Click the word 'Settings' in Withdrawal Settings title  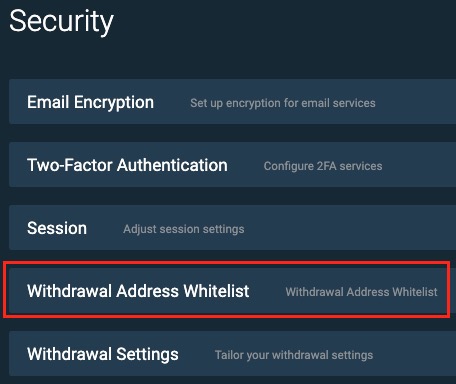tap(147, 354)
